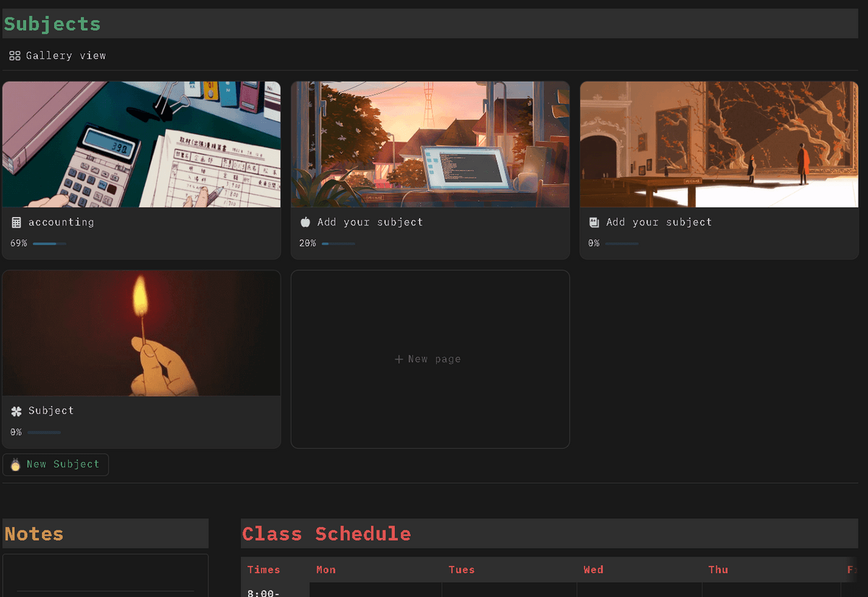Click the accounting 69% progress bar
Screen dimensions: 868x597
[49, 244]
